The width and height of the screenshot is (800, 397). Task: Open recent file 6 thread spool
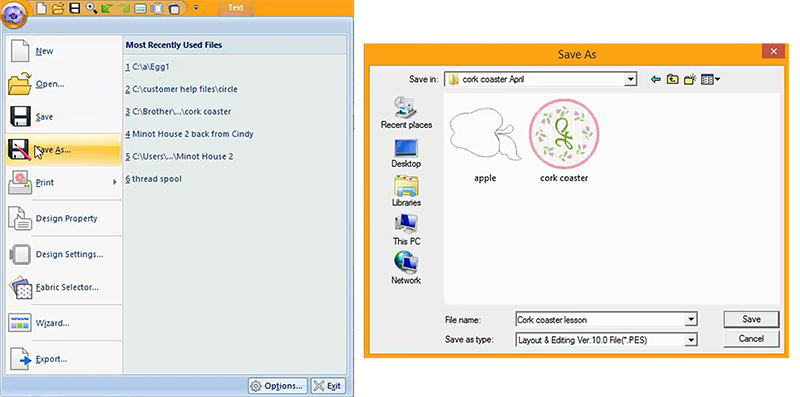154,179
